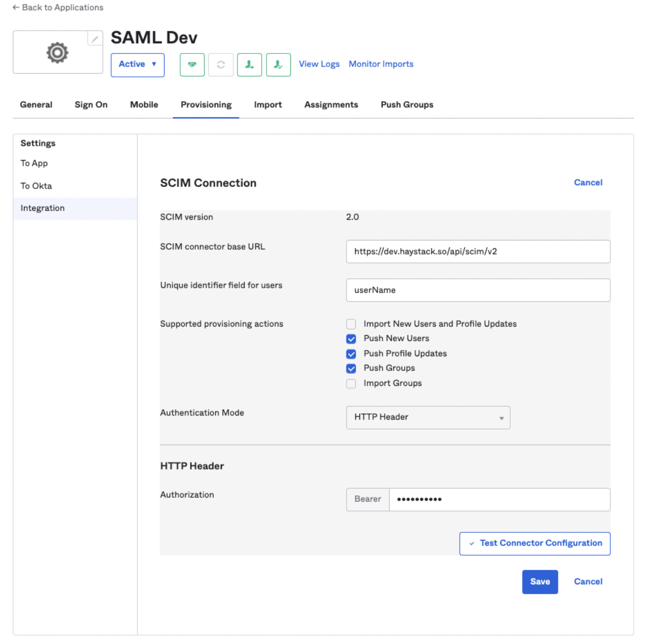
Task: Click the green handshake icon button
Action: [192, 65]
